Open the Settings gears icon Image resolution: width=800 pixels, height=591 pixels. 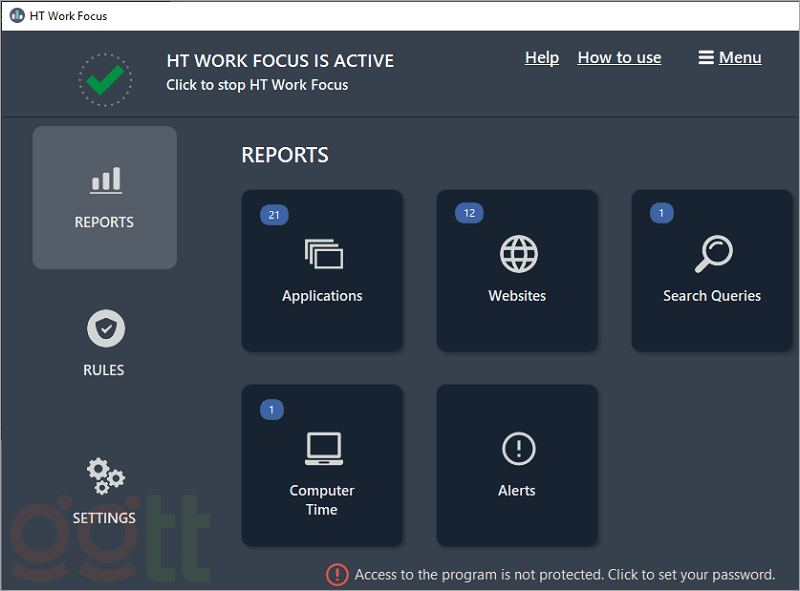point(105,475)
